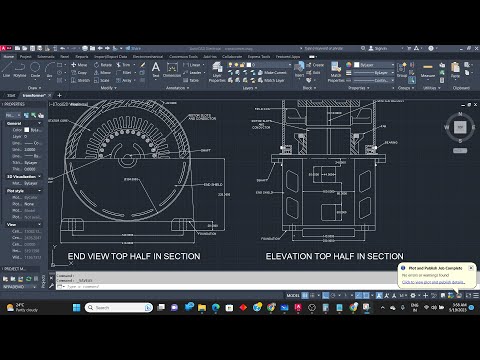
Task: Activate the Move command
Action: [79, 65]
